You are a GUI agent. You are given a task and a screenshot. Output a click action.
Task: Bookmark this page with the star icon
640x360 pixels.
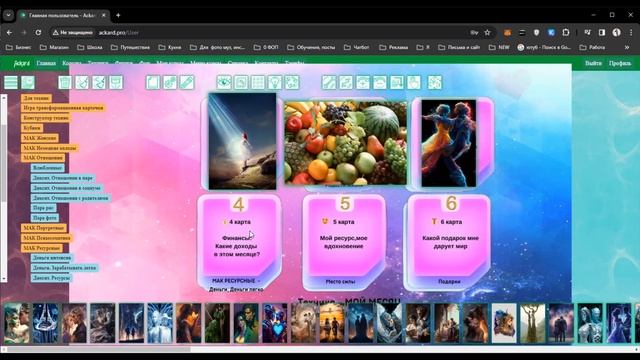tap(487, 33)
